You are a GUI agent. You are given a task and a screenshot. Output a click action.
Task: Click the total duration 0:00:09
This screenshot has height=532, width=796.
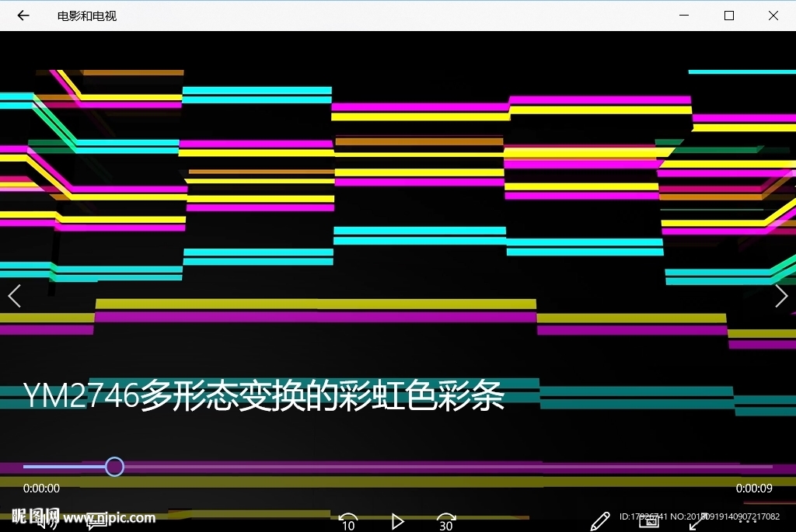pyautogui.click(x=754, y=489)
